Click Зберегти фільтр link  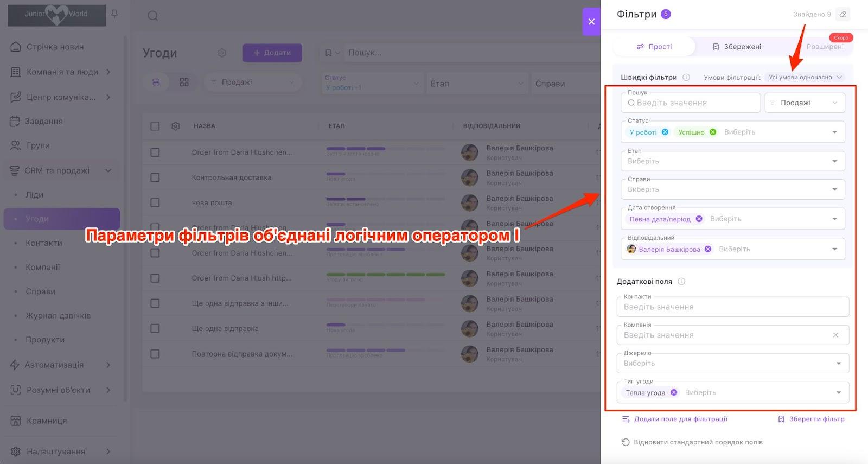(811, 419)
